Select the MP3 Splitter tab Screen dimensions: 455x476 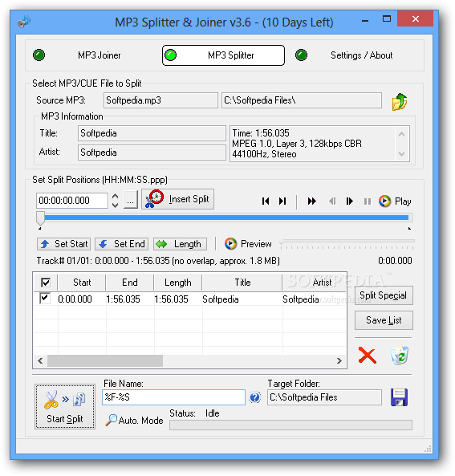tap(223, 55)
